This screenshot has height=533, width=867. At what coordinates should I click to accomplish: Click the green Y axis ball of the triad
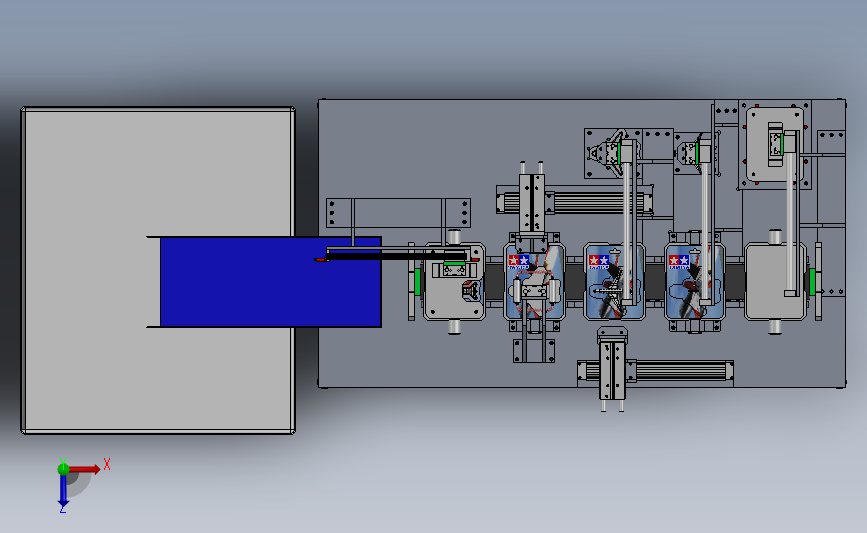[x=63, y=469]
